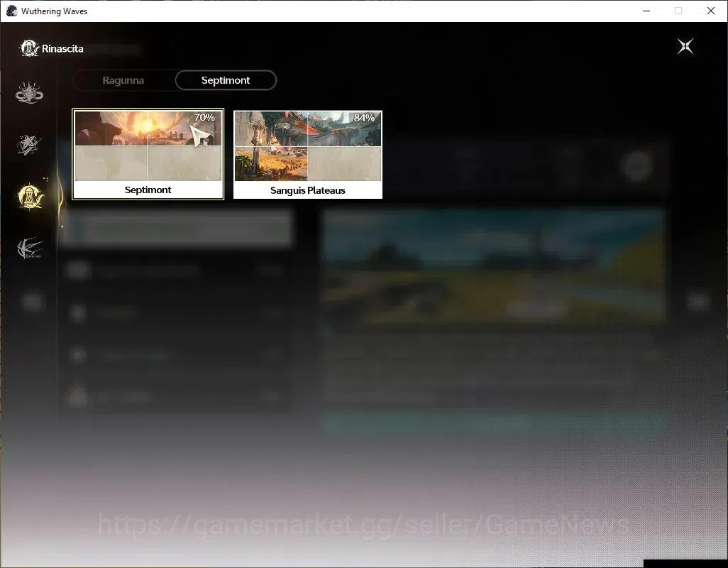Click the 70% progress on the Septimont card
The height and width of the screenshot is (568, 728).
coord(204,117)
